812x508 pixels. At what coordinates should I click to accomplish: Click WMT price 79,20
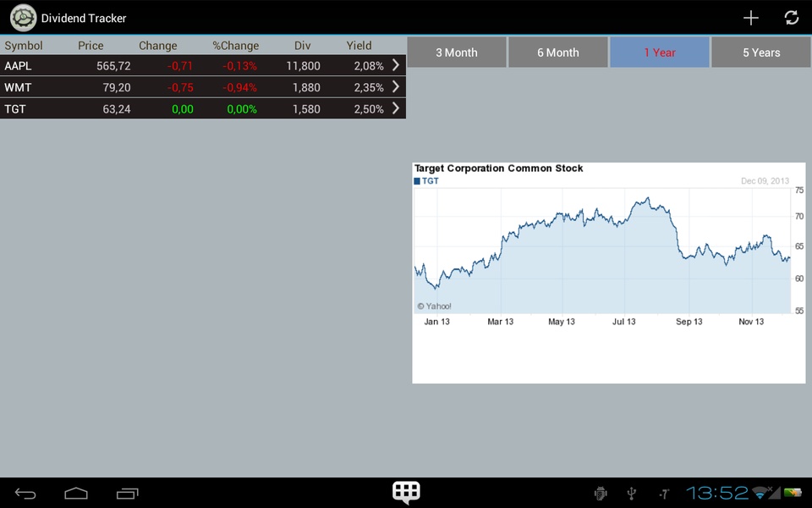click(117, 87)
